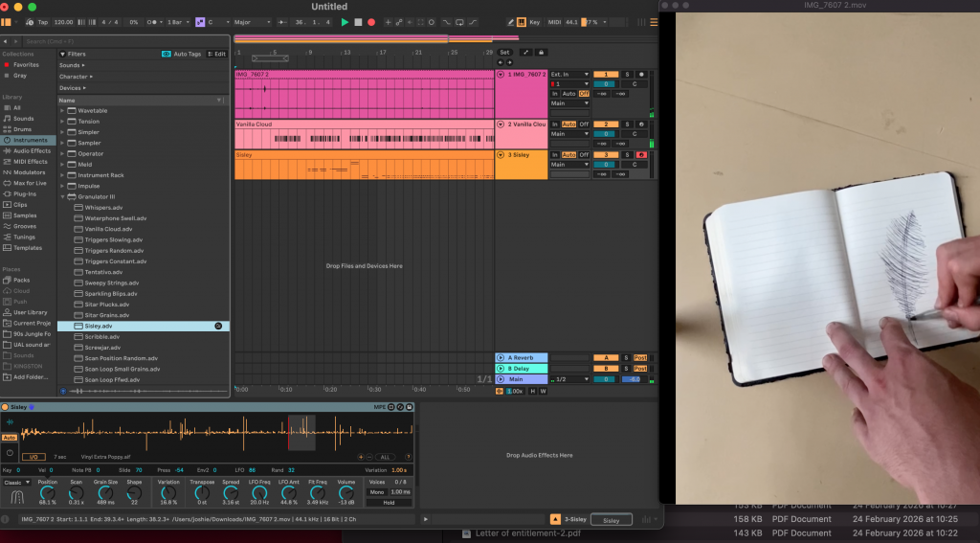Fold track 3 Sisley with its triangle
980x543 pixels.
501,155
